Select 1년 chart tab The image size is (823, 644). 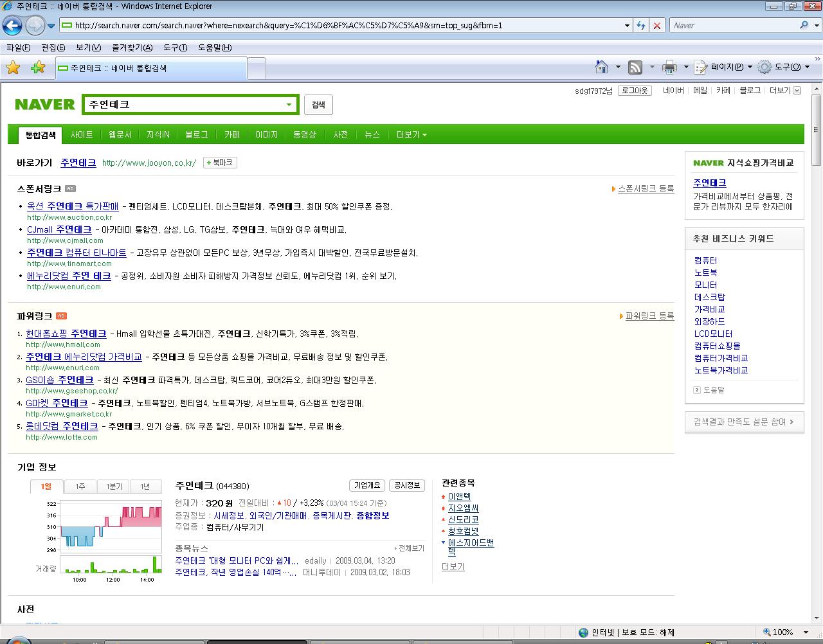(x=145, y=487)
